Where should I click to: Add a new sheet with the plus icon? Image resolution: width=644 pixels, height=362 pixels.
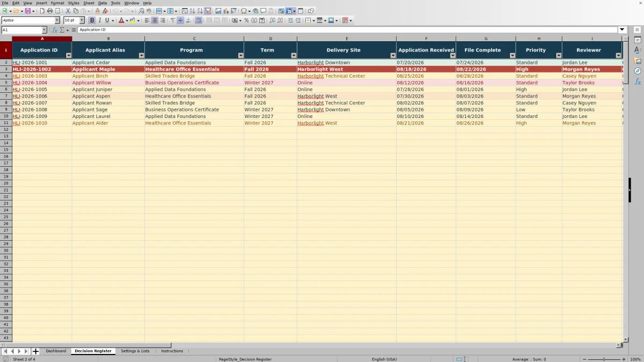coord(36,351)
